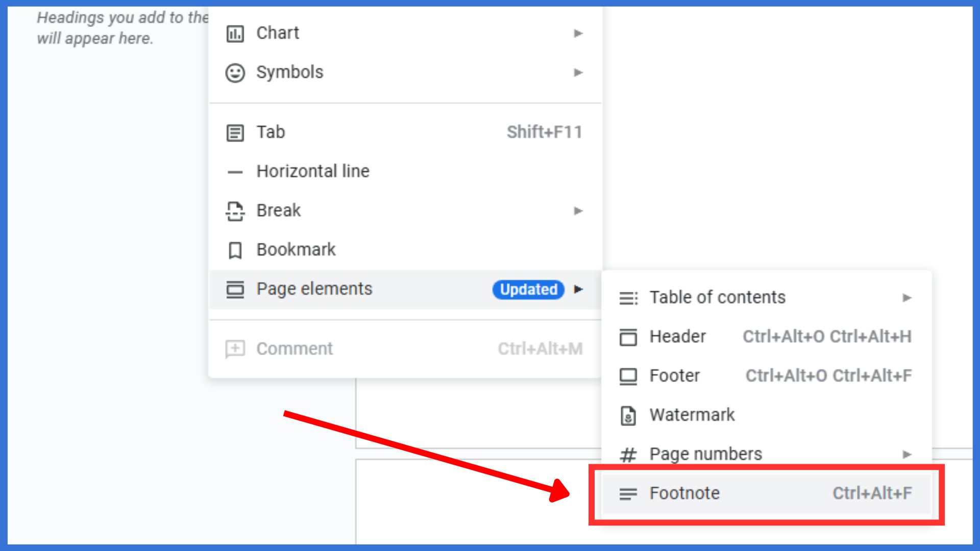Select the Tab insertion icon
This screenshot has width=980, height=551.
point(235,132)
